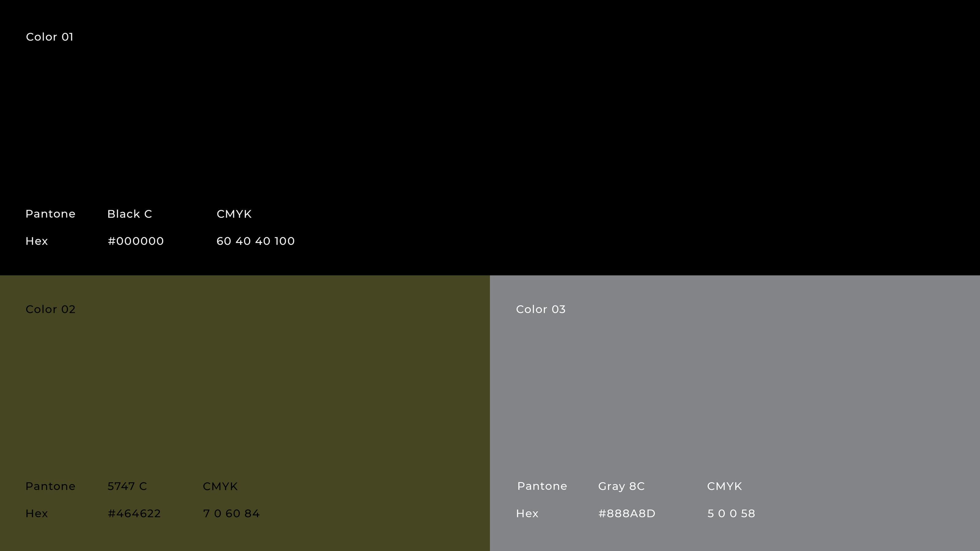The image size is (980, 551).
Task: Select the #888A8D hex value
Action: [627, 513]
